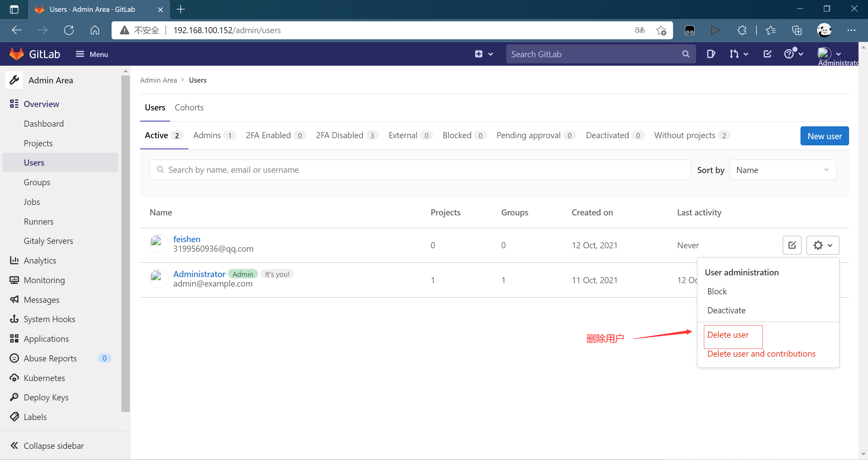The height and width of the screenshot is (460, 868).
Task: Expand the gear actions dropdown for feishen
Action: coord(823,245)
